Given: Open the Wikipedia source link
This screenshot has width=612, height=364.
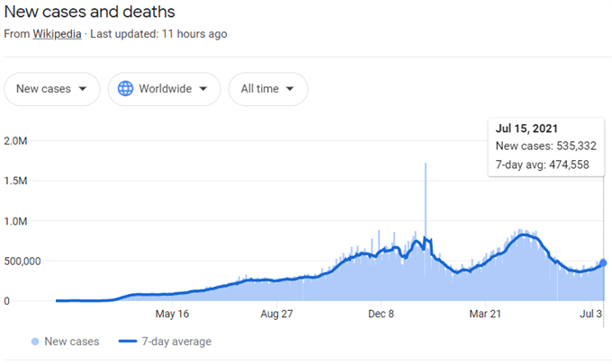Looking at the screenshot, I should click(x=57, y=34).
